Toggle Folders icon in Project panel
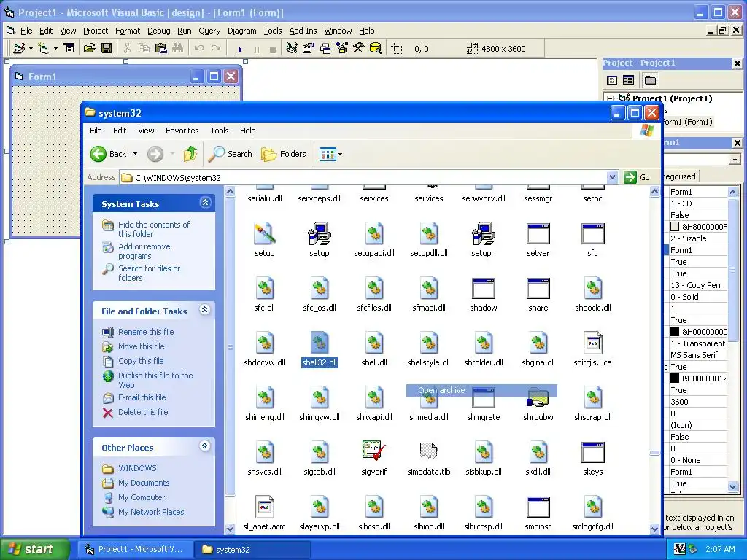 [x=650, y=80]
